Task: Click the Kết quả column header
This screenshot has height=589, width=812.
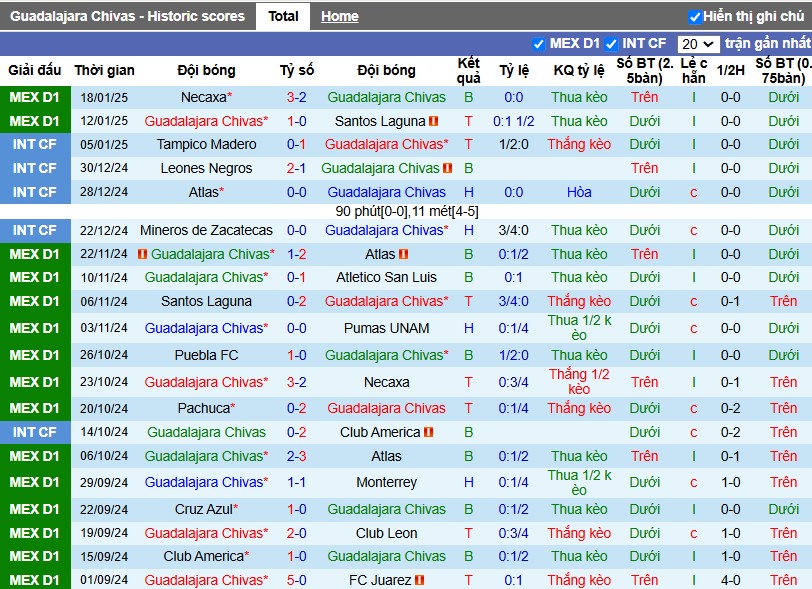Action: point(469,70)
